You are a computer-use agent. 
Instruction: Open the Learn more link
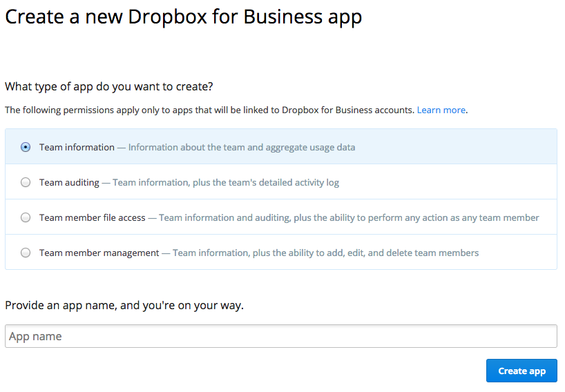coord(441,110)
